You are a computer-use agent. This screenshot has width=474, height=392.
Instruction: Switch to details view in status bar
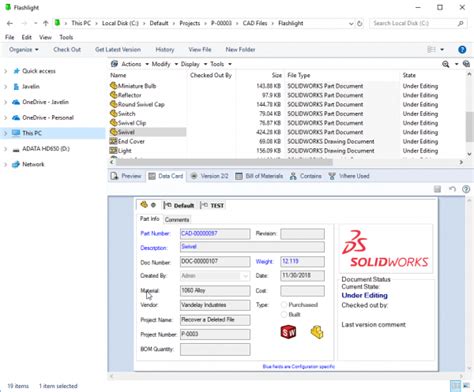click(x=455, y=386)
